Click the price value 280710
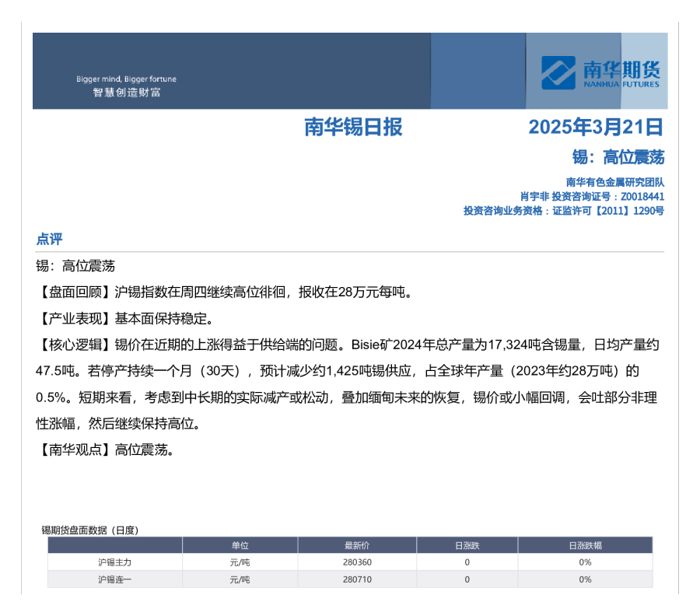Screen dimensions: 700x616 357,579
